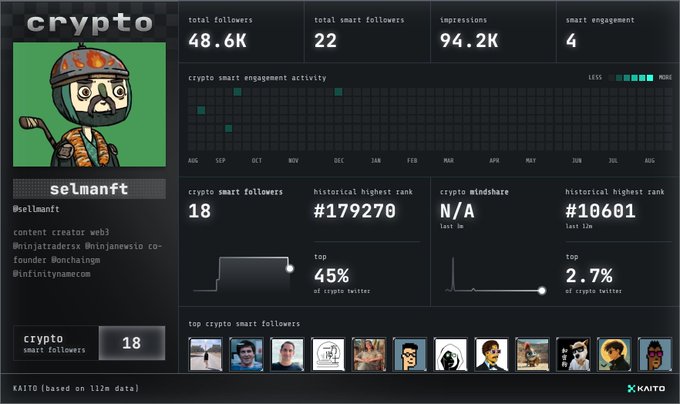Image resolution: width=680 pixels, height=404 pixels.
Task: Click the middle activity legend swatch
Action: [634, 78]
